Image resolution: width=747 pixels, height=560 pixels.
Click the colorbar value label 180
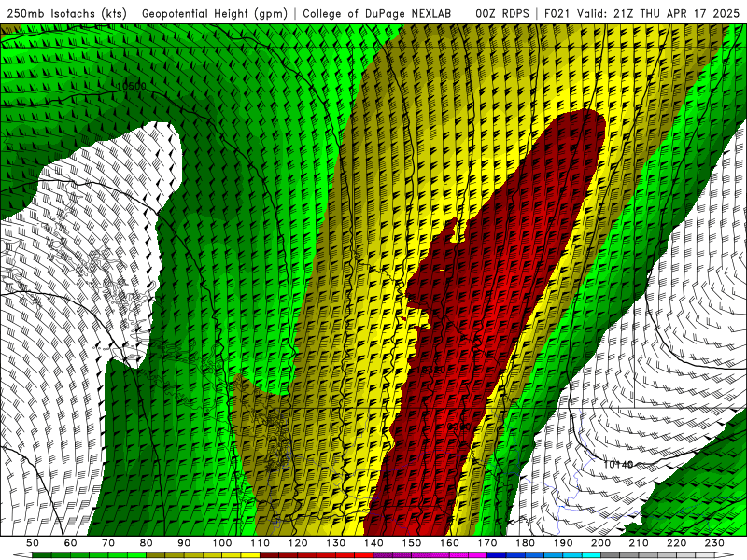point(525,543)
